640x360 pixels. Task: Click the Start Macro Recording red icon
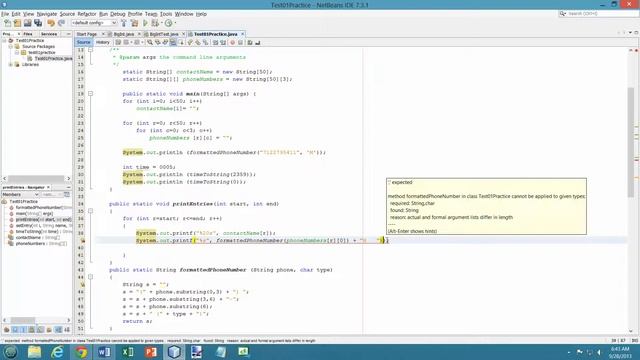[232, 42]
